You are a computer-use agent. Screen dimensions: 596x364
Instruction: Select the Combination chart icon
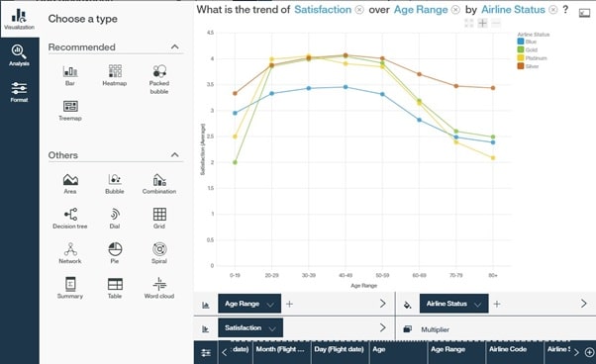coord(159,184)
